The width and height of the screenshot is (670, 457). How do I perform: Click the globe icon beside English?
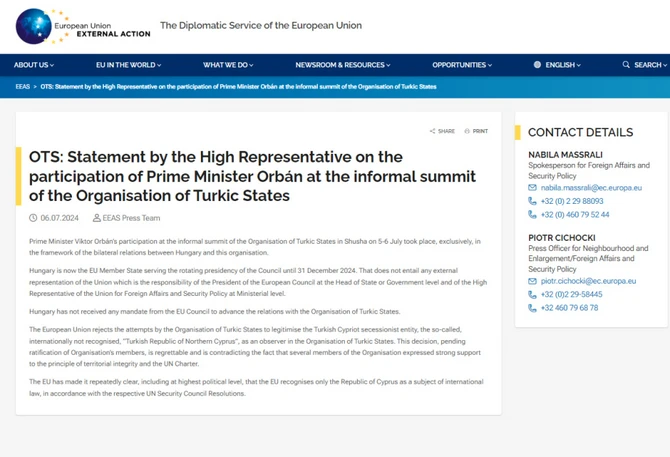tap(537, 65)
